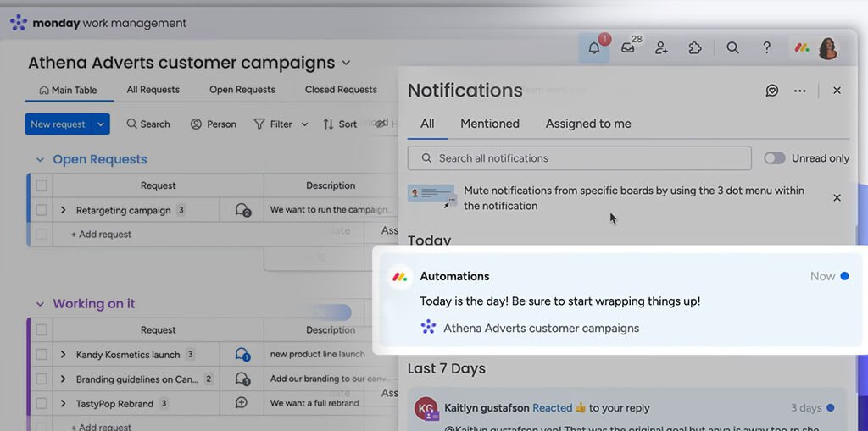Switch to the Closed Requests tab
The height and width of the screenshot is (431, 868).
[341, 90]
